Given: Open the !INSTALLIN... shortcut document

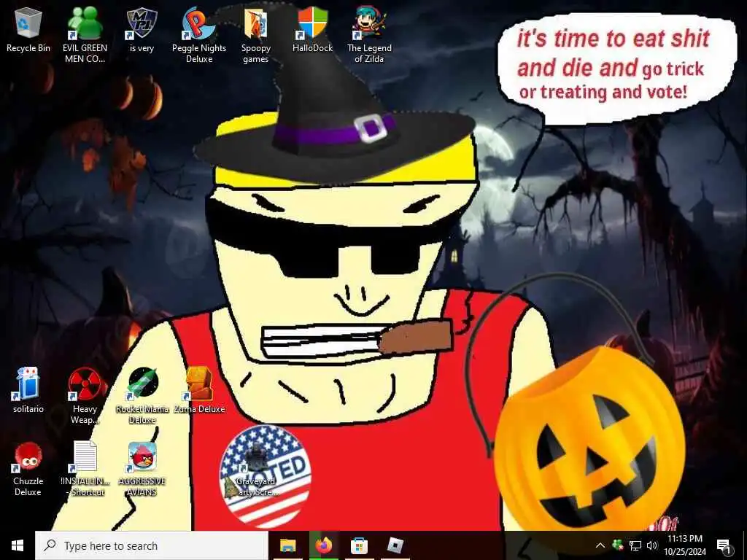Looking at the screenshot, I should 85,469.
